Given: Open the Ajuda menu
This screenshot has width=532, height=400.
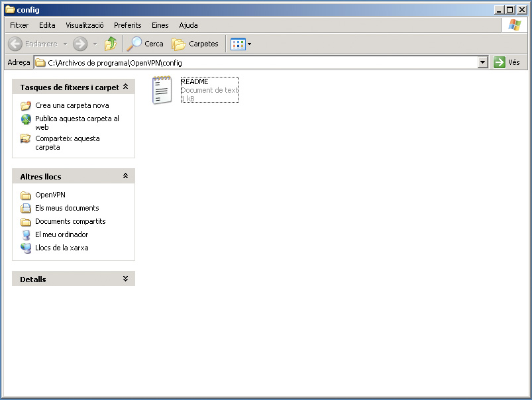Looking at the screenshot, I should [x=188, y=25].
